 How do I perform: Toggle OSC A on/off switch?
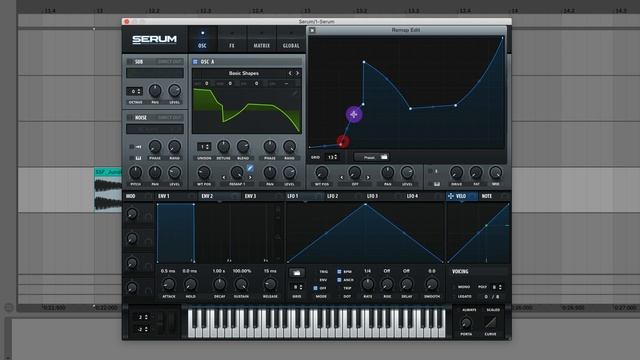(195, 62)
